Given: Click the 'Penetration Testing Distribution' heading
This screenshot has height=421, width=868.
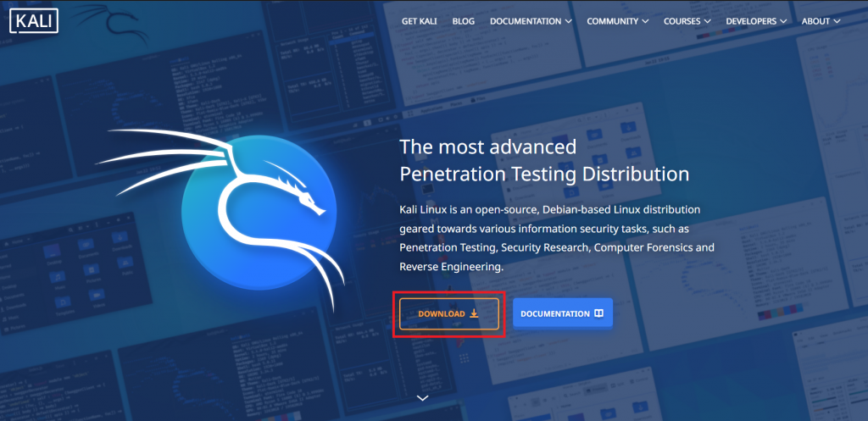Looking at the screenshot, I should tap(544, 174).
